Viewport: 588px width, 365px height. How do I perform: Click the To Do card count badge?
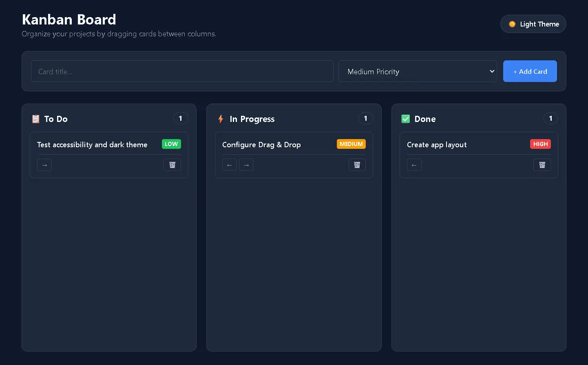coord(181,118)
